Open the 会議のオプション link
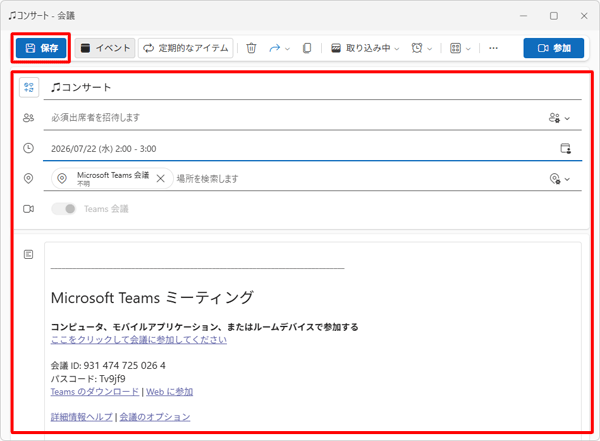Image resolution: width=600 pixels, height=441 pixels. (155, 417)
